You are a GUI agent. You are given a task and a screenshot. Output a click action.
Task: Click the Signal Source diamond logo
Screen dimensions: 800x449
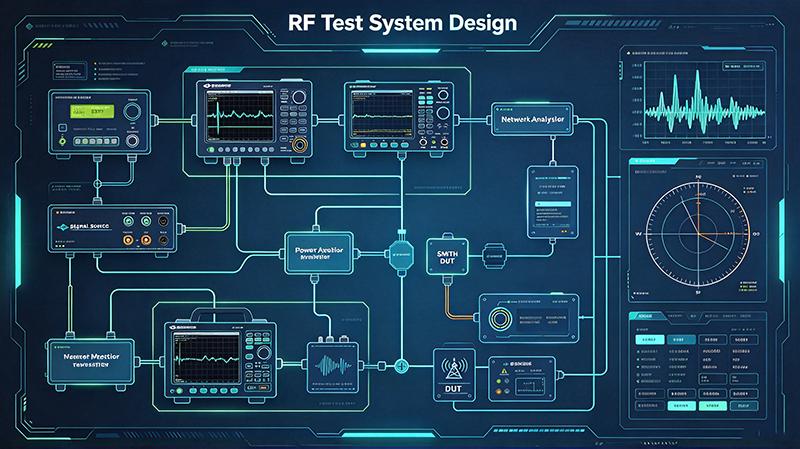coord(62,227)
